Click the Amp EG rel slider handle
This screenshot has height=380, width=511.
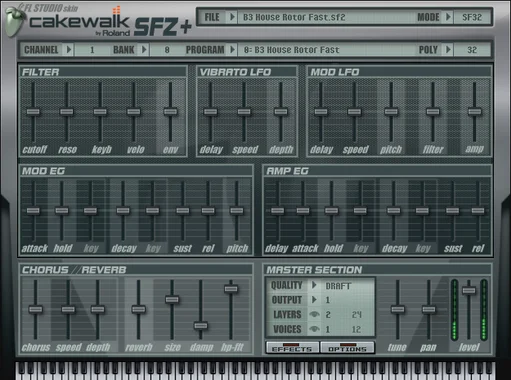pyautogui.click(x=478, y=210)
